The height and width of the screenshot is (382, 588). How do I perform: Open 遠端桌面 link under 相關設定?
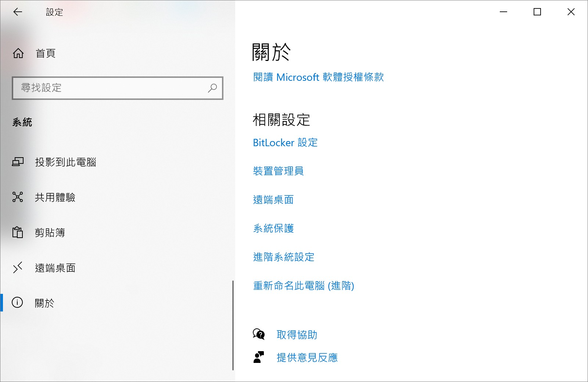(273, 200)
